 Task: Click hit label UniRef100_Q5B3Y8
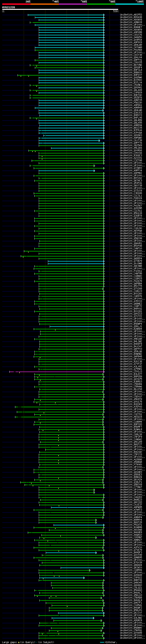click(x=131, y=485)
